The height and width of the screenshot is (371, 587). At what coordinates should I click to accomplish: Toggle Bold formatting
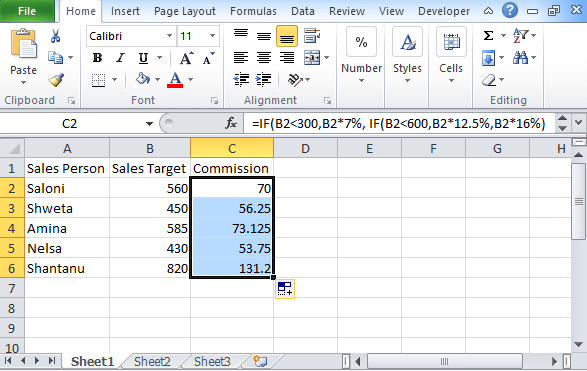[x=97, y=58]
